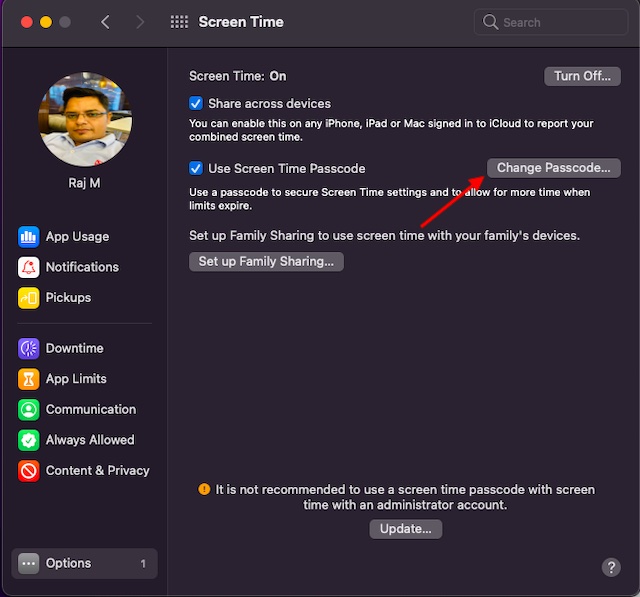Show all preferences grid icon
640x597 pixels.
click(179, 22)
